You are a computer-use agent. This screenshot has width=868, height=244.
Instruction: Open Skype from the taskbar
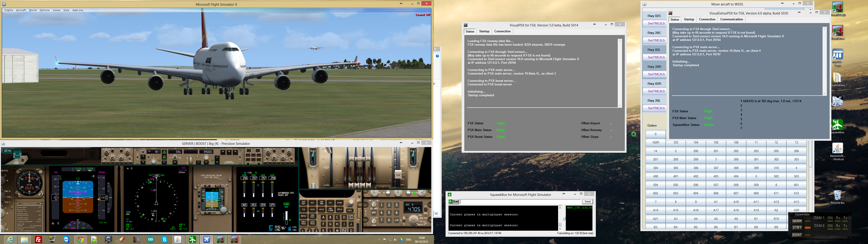(x=164, y=240)
